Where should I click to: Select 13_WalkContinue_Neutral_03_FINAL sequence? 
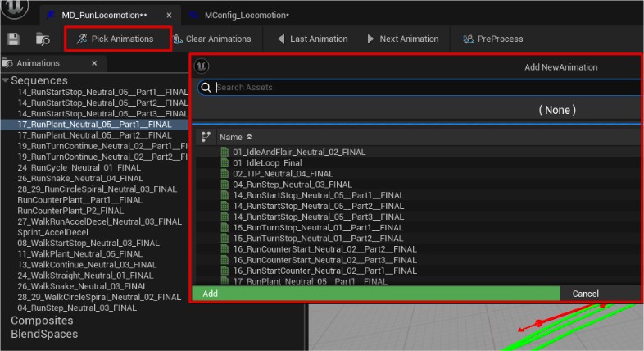click(87, 265)
